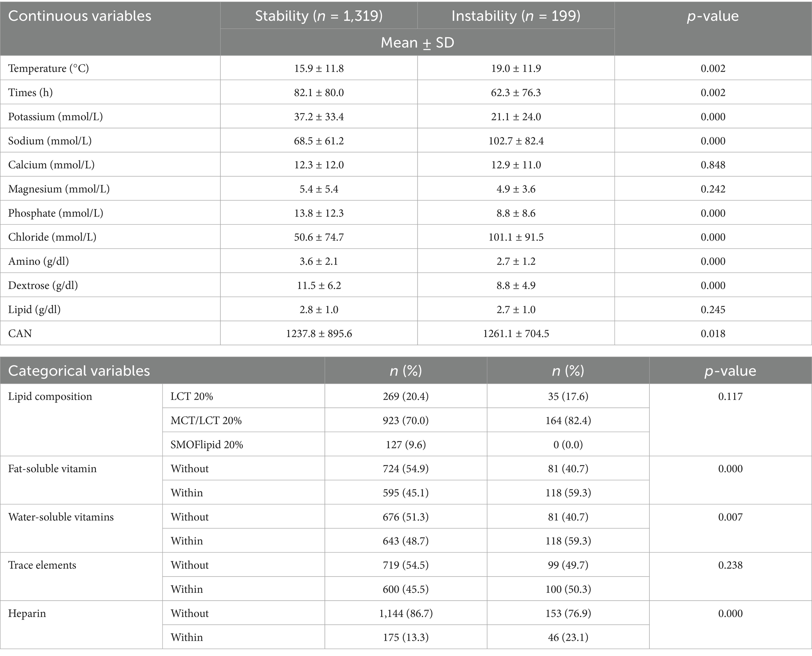Click the Water-soluble vitamins p-value 0.007
This screenshot has width=812, height=656.
click(730, 517)
